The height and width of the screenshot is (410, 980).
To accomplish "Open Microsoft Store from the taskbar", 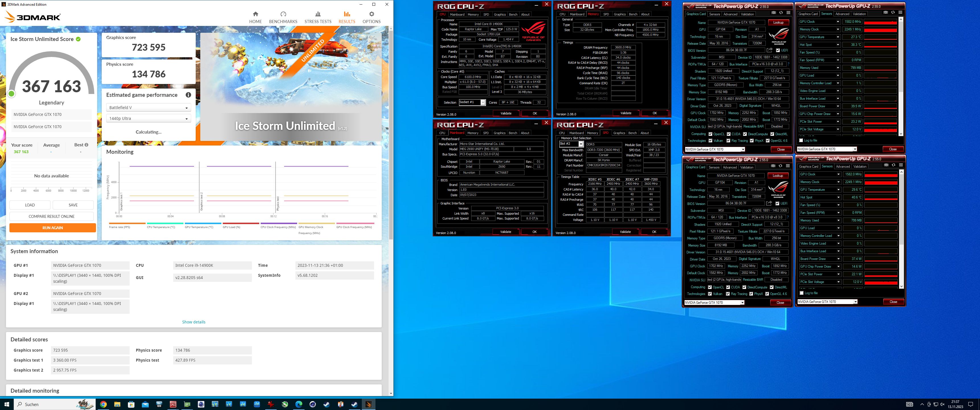I will pyautogui.click(x=131, y=404).
